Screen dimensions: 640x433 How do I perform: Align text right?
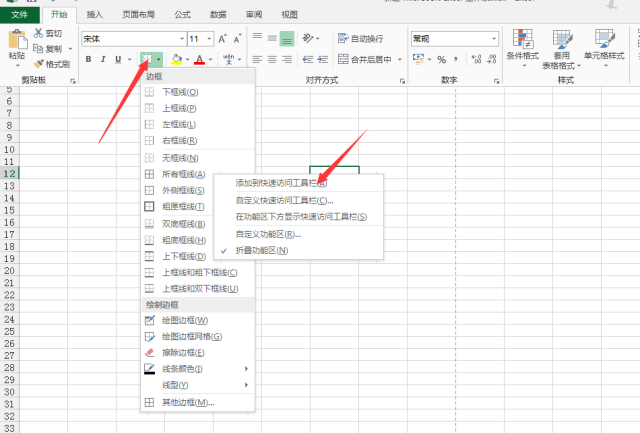click(x=287, y=60)
